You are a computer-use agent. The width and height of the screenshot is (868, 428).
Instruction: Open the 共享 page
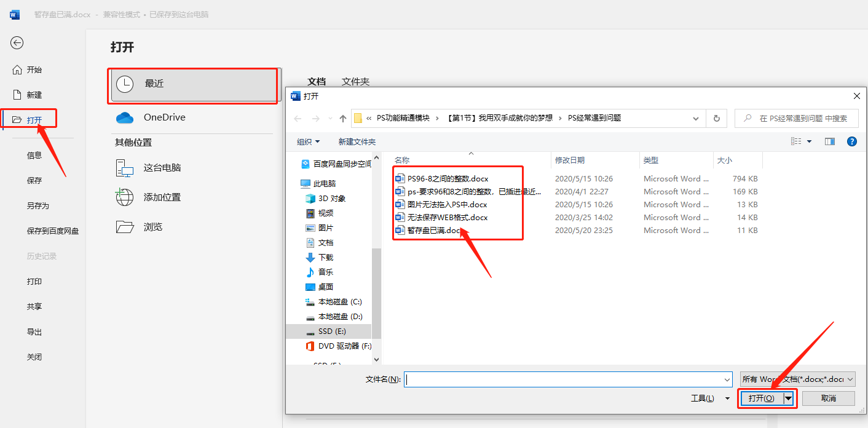click(34, 306)
